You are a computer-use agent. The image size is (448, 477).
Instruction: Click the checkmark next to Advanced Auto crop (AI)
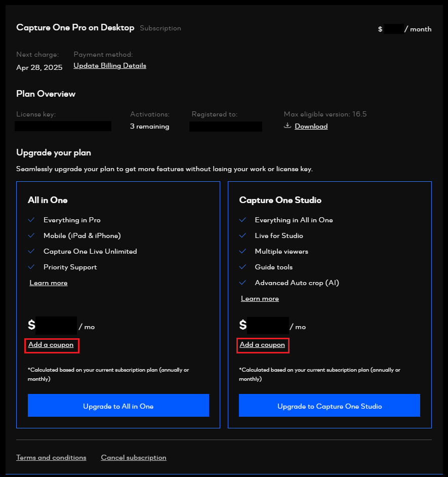pyautogui.click(x=242, y=283)
